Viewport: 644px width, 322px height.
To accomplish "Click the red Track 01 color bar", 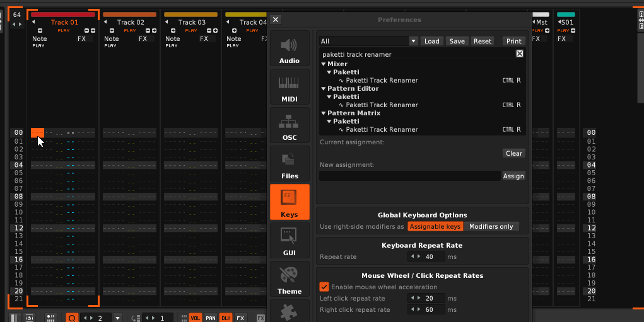I will [63, 14].
